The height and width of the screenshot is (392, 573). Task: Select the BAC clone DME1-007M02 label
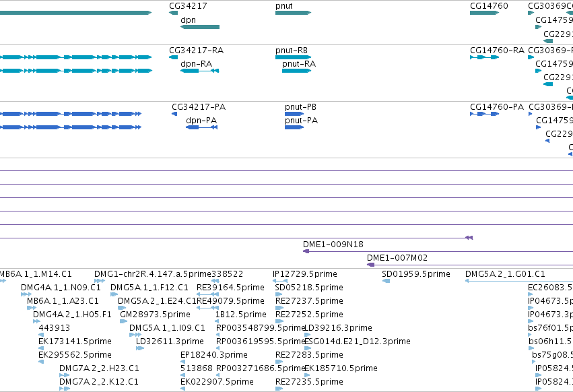click(x=397, y=257)
